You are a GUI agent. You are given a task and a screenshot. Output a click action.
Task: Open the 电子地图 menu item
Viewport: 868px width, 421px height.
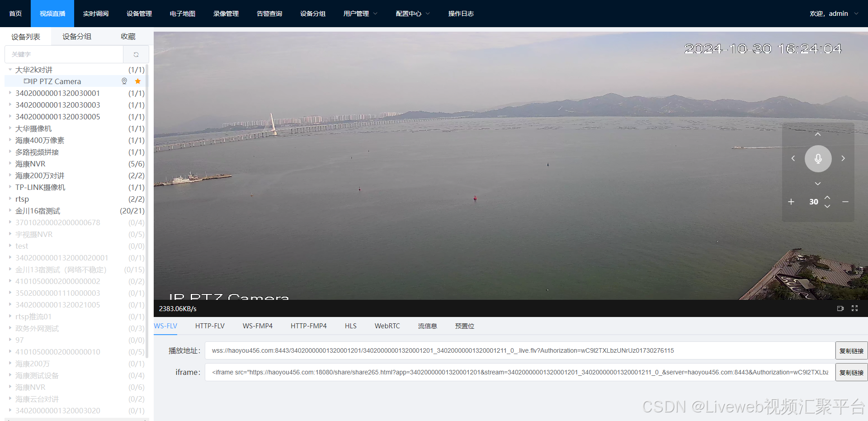(x=182, y=13)
